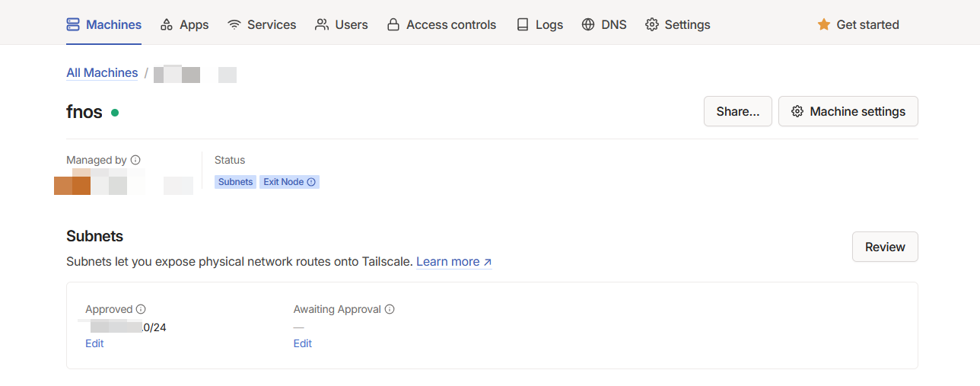980x386 pixels.
Task: Click the Exit Node badge info icon
Action: click(x=311, y=182)
